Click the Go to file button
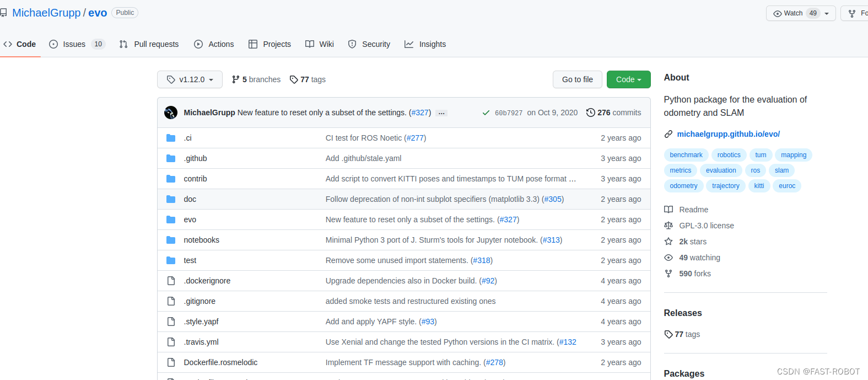Viewport: 868px width, 380px height. 578,79
